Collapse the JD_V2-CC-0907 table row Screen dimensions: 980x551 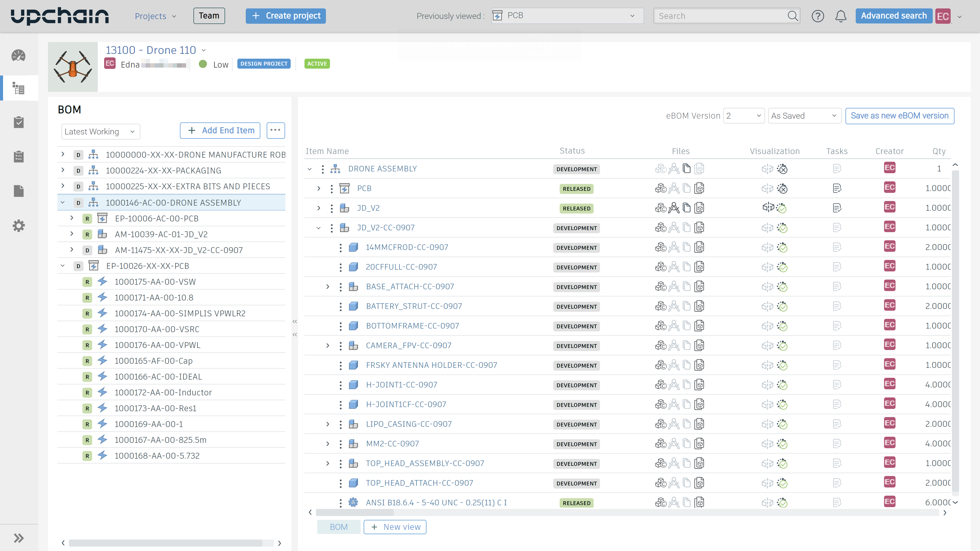tap(318, 228)
